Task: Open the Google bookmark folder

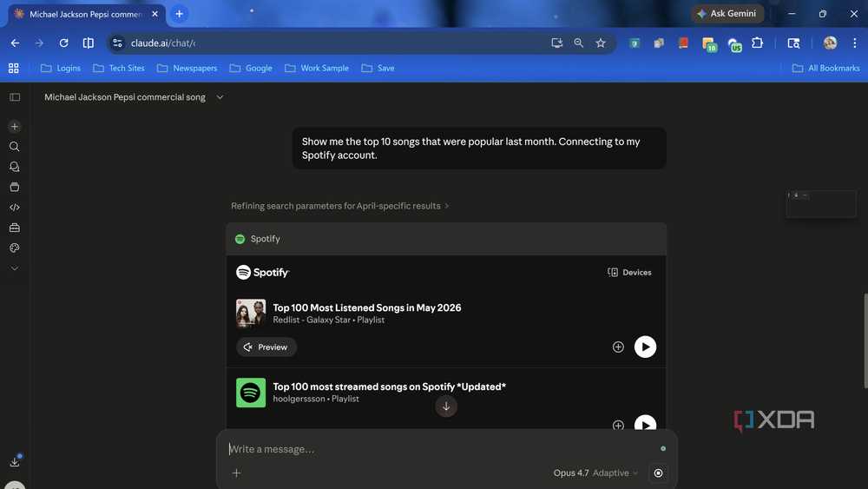Action: [251, 68]
